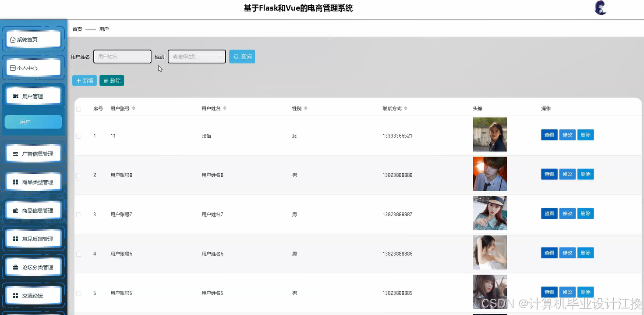Click 修改 for 用户账号8

tap(567, 174)
